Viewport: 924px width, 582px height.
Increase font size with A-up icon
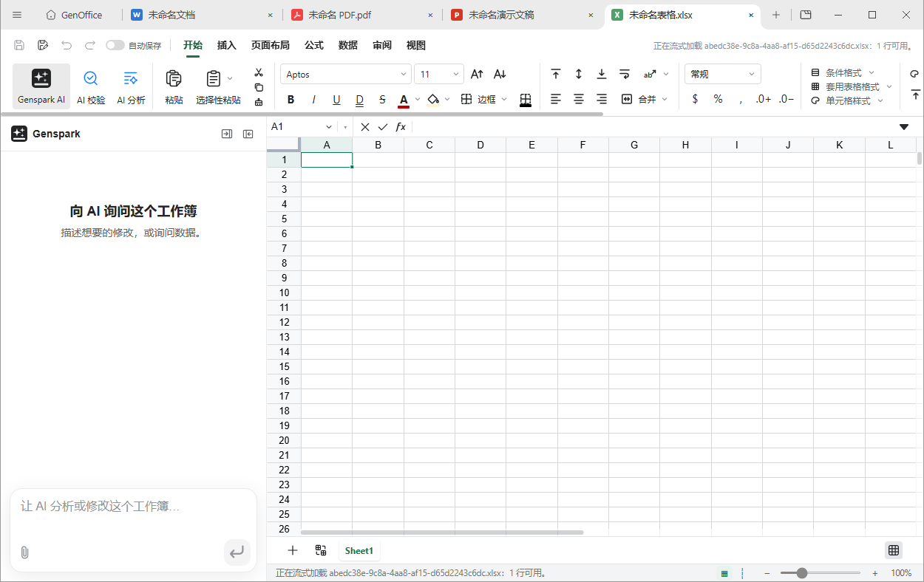[477, 74]
